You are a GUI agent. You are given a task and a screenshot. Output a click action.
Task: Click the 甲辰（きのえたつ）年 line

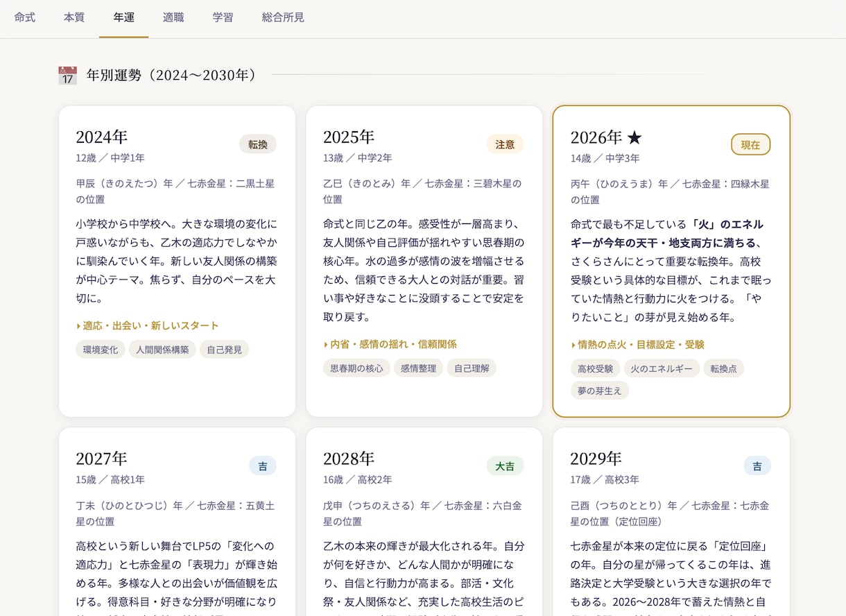pyautogui.click(x=175, y=191)
